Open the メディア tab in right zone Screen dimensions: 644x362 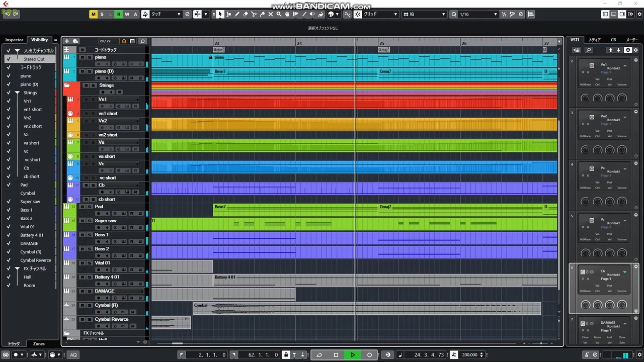click(594, 40)
